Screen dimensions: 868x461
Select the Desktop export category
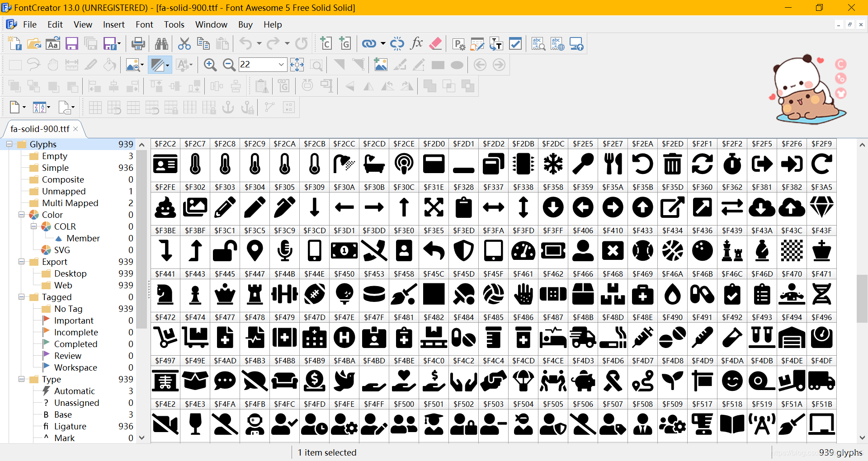pyautogui.click(x=70, y=273)
